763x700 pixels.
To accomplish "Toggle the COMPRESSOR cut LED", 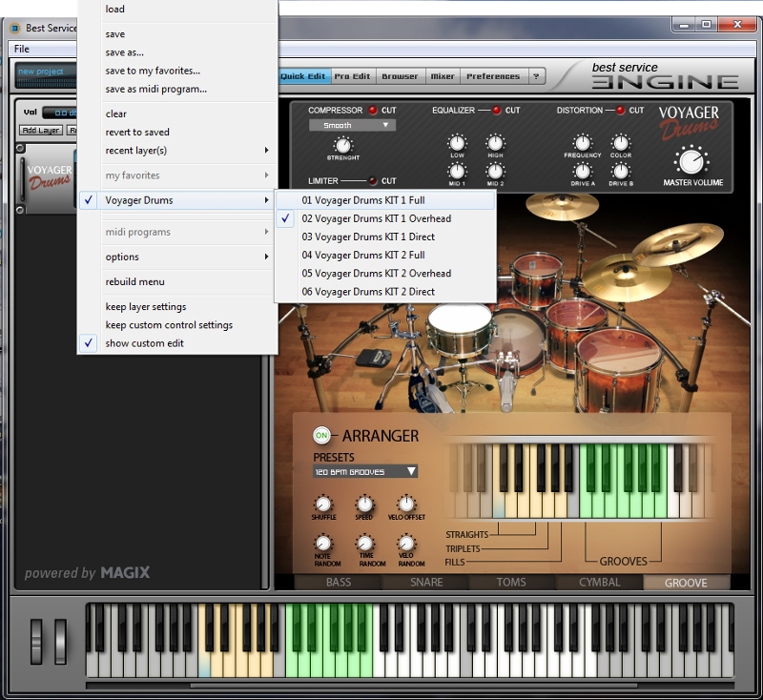I will pyautogui.click(x=373, y=111).
